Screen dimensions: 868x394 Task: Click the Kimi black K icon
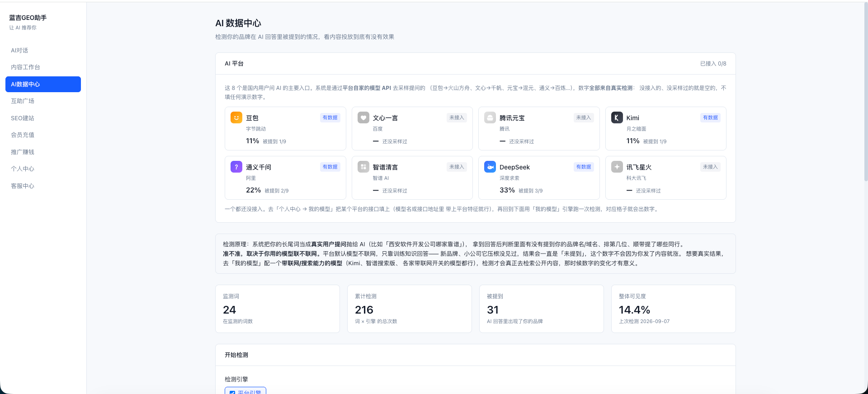(x=617, y=117)
